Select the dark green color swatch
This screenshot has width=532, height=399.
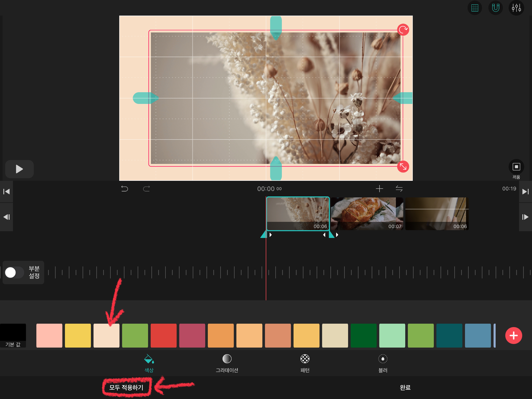click(x=363, y=335)
